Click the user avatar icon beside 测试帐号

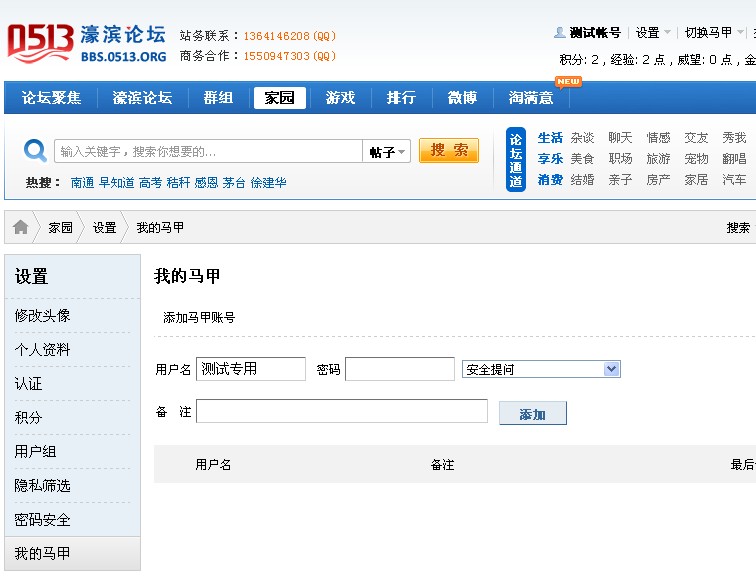(x=559, y=33)
